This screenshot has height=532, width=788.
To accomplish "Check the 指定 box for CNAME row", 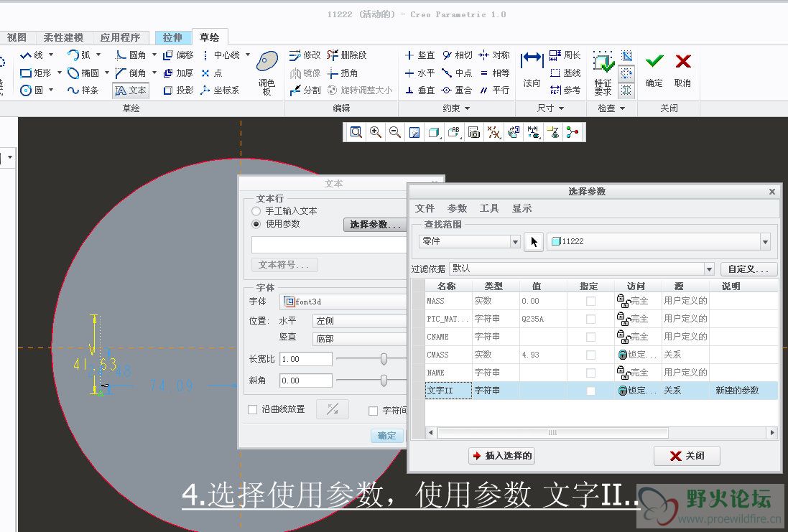I will (x=591, y=337).
